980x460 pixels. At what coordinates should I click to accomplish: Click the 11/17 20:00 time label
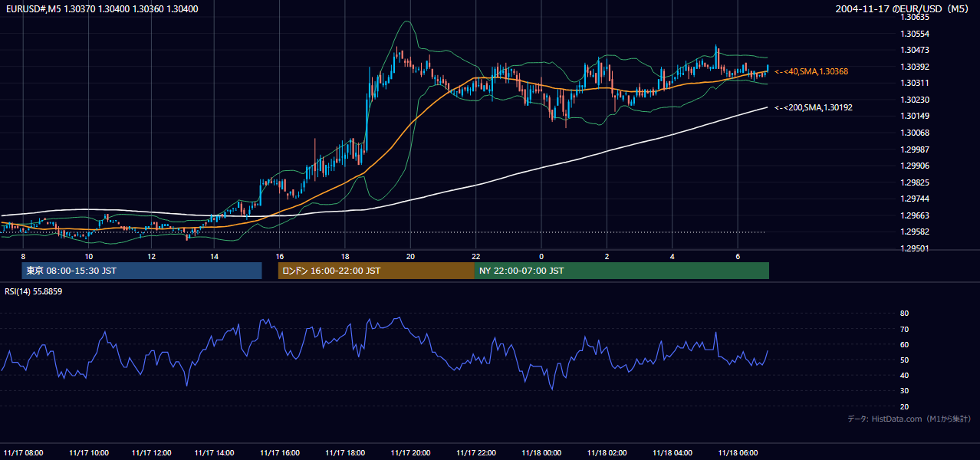tap(410, 452)
